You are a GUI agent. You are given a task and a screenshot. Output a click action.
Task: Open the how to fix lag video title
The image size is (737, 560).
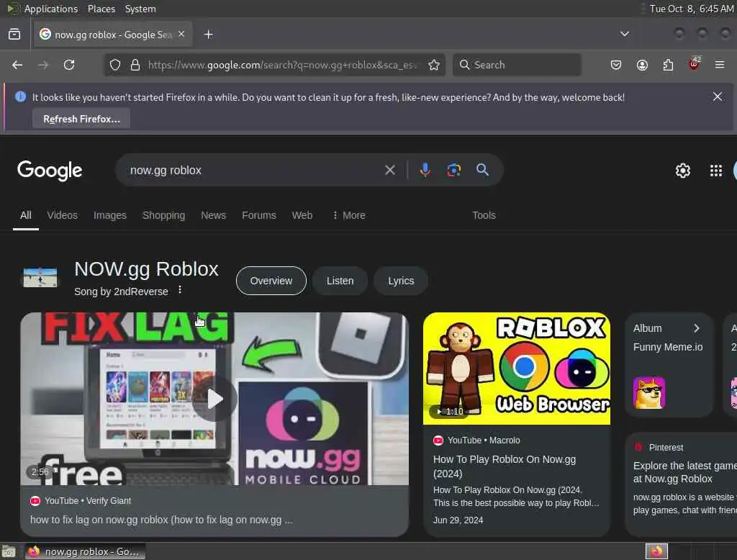(161, 520)
